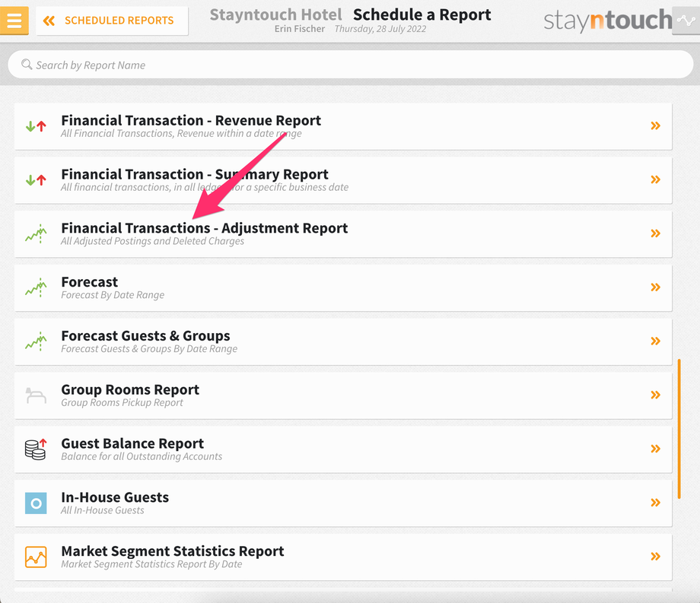Click the Search by Report Name field
Screen dimensions: 700x603
[x=351, y=65]
